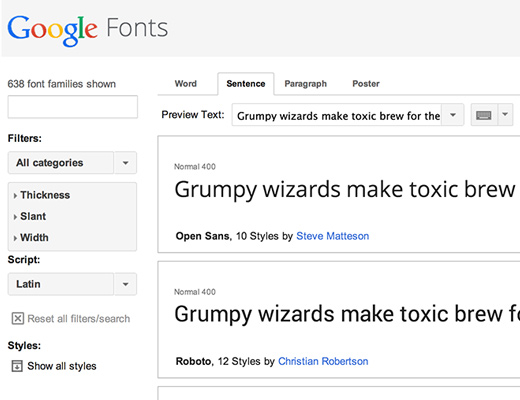
Task: Open the All categories dropdown
Action: tap(72, 163)
